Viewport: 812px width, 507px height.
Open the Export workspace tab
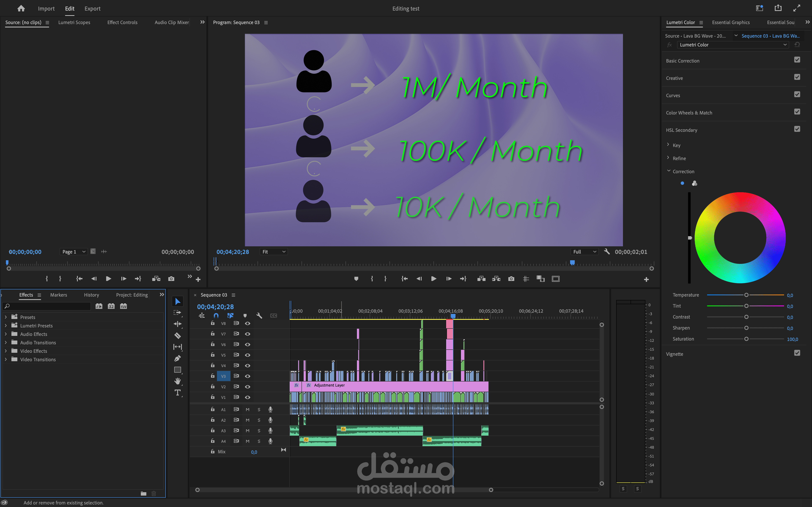tap(92, 9)
